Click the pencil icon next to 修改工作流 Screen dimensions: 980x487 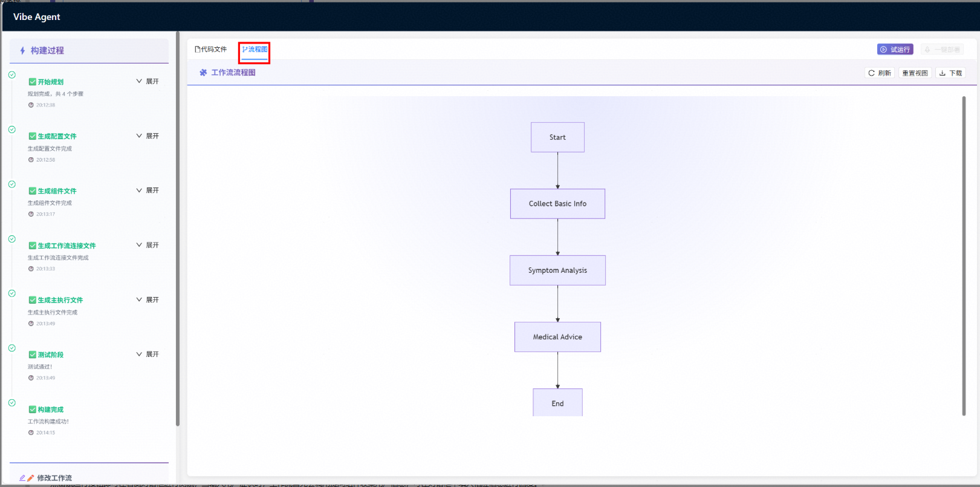click(27, 478)
